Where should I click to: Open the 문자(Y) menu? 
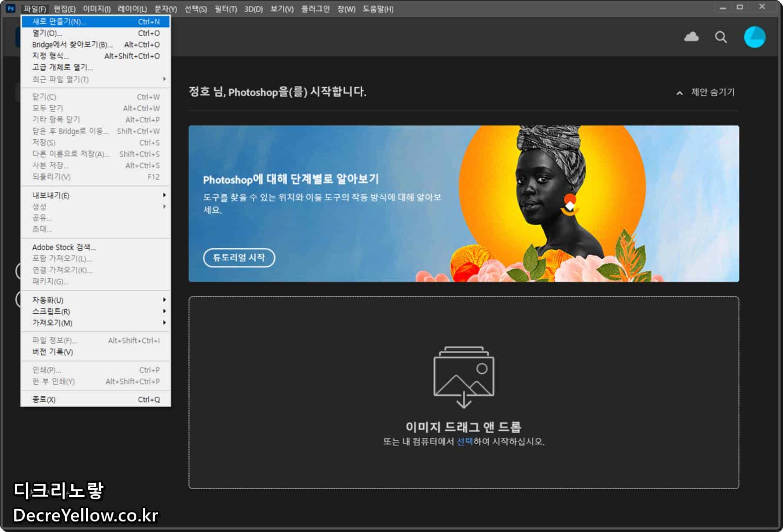tap(166, 9)
